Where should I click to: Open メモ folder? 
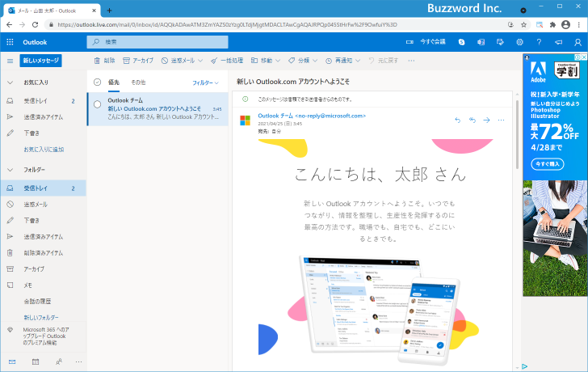pyautogui.click(x=43, y=285)
